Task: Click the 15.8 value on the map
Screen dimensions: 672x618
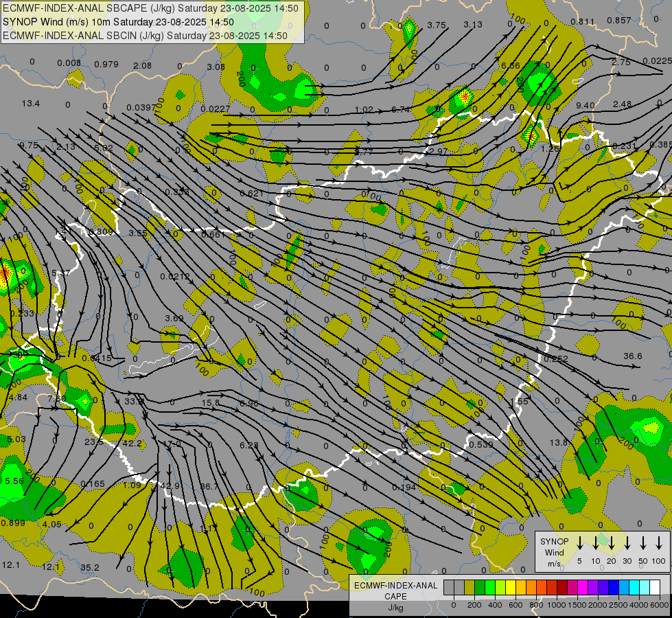Action: pyautogui.click(x=211, y=402)
